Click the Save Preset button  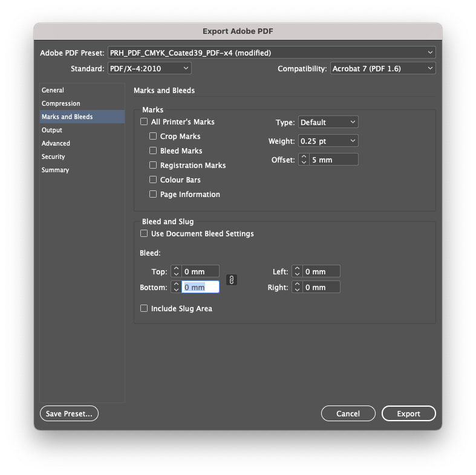69,413
